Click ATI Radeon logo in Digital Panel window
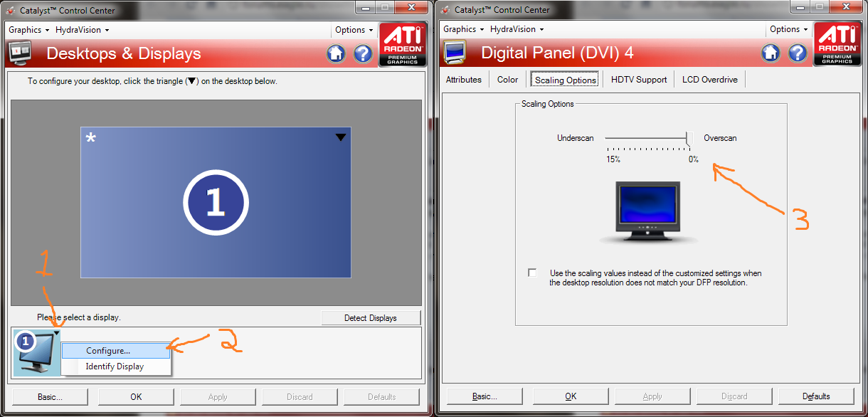 pos(837,44)
